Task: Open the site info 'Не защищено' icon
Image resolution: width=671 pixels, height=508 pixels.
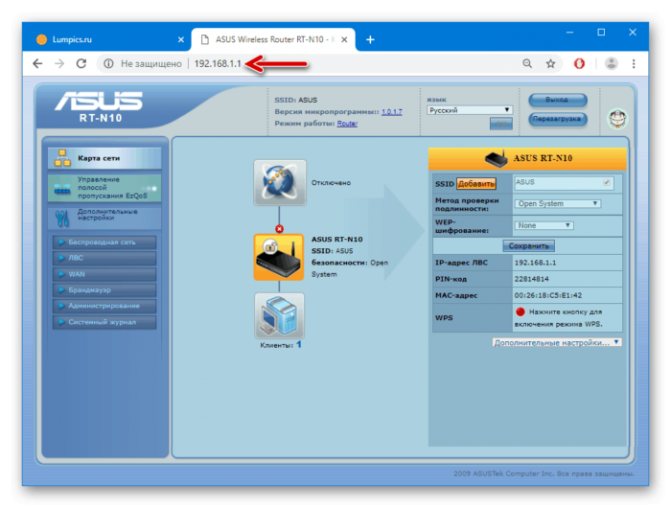Action: (x=109, y=64)
